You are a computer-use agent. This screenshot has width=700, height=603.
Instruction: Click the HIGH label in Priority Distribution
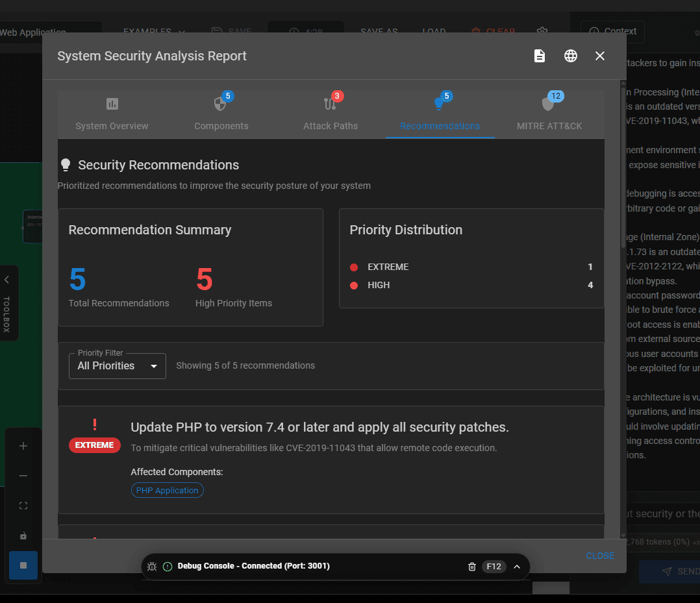379,285
